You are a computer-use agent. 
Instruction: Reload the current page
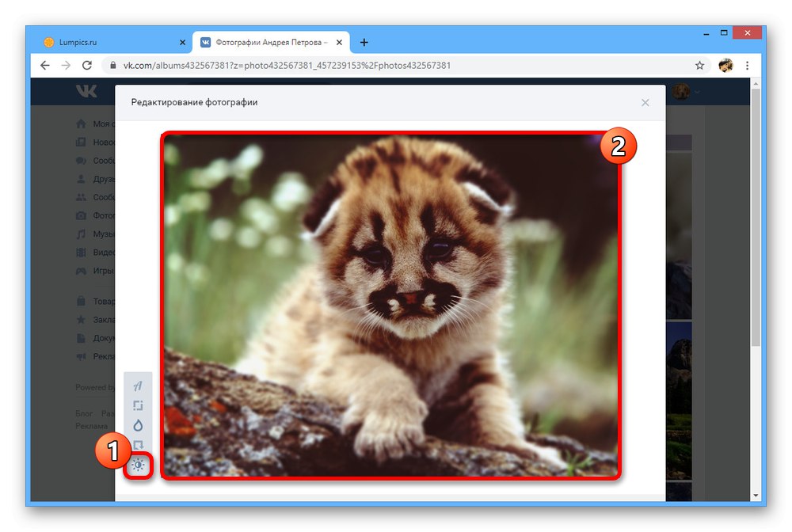87,65
